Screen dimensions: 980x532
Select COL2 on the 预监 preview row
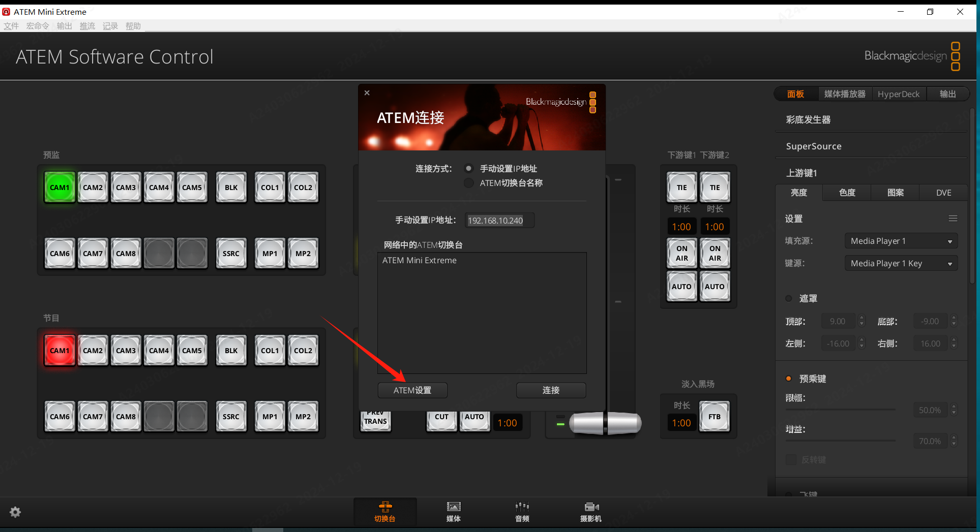click(303, 187)
